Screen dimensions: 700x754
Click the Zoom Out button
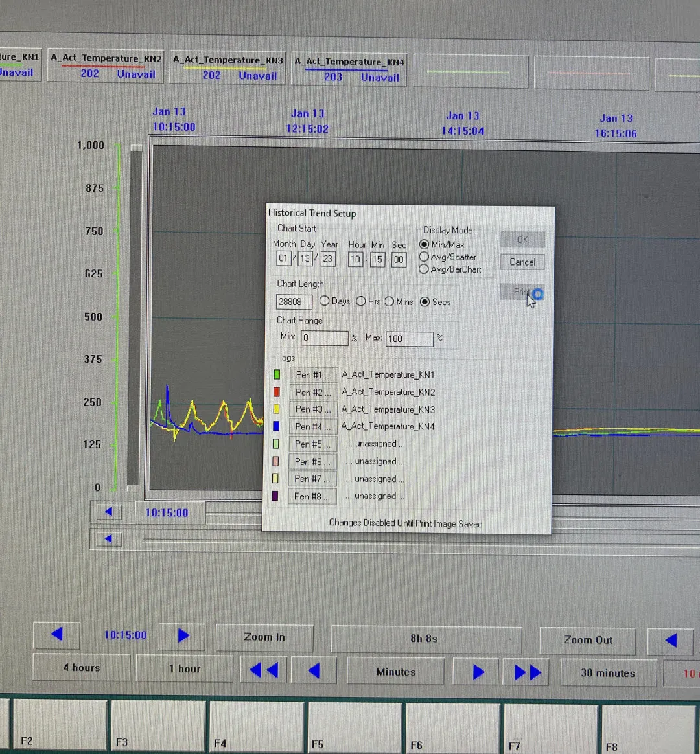pos(587,640)
